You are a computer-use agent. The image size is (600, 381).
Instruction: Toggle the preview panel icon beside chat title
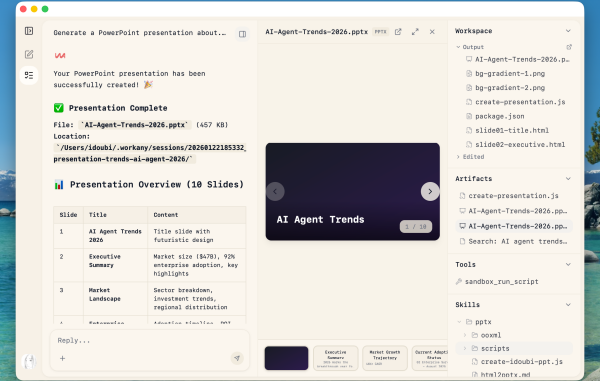[x=242, y=34]
